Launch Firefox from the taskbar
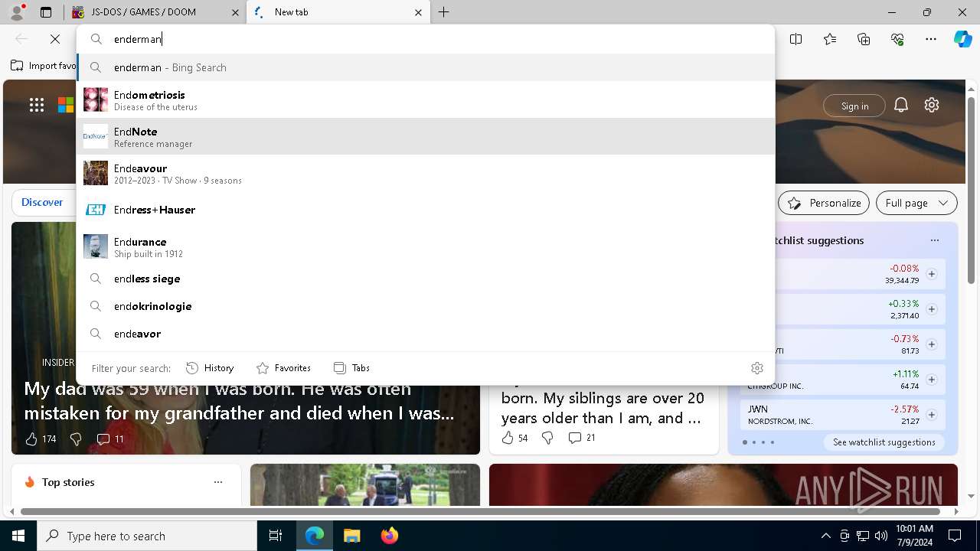Screen dimensions: 980x551 pyautogui.click(x=389, y=536)
